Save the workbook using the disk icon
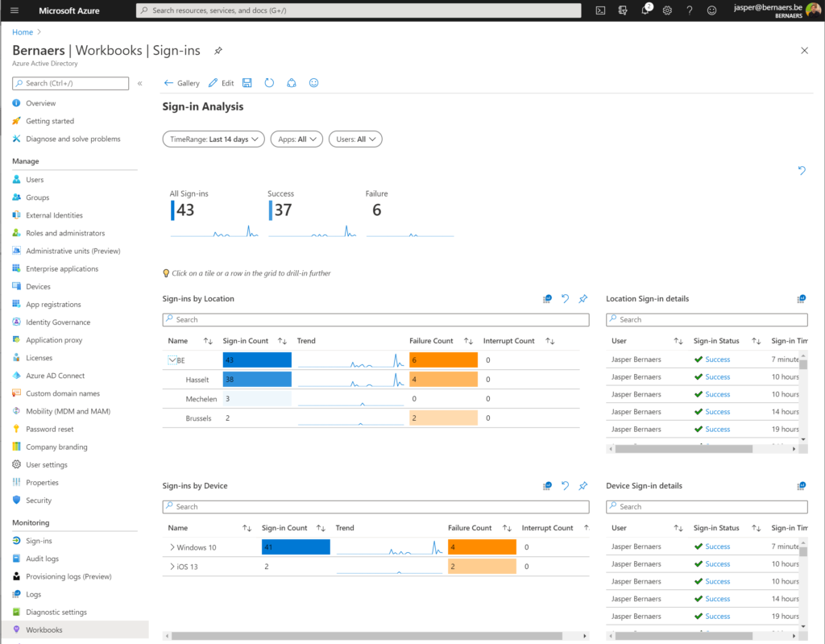Viewport: 825px width, 644px height. click(x=247, y=83)
